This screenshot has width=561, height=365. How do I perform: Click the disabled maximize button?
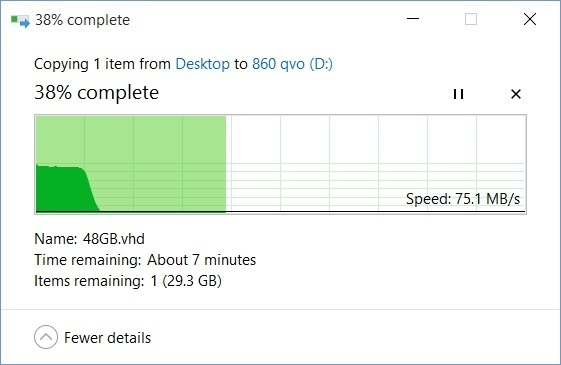[x=471, y=19]
